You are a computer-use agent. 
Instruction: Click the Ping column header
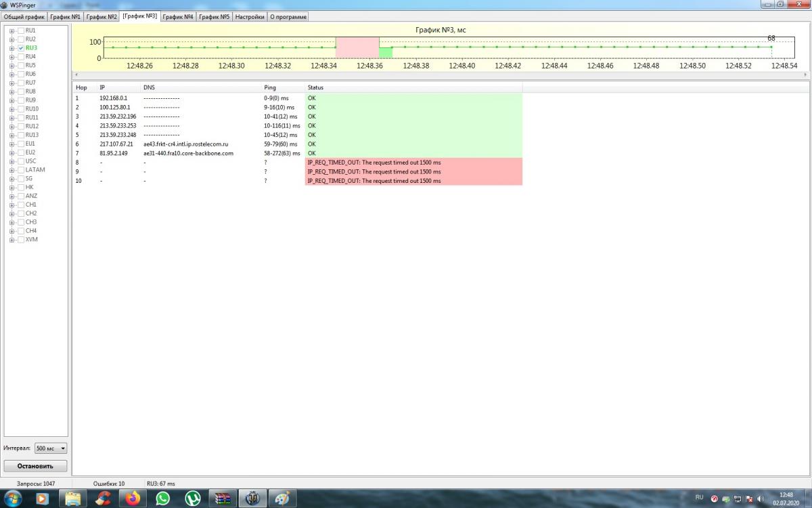tap(284, 87)
